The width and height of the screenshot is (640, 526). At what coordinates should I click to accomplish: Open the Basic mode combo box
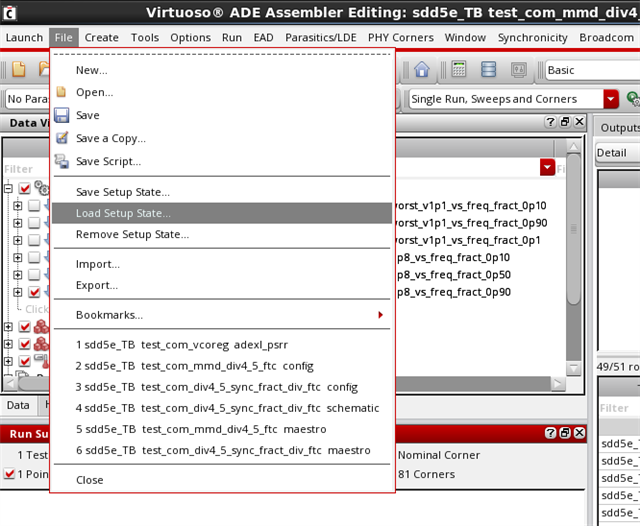(593, 70)
